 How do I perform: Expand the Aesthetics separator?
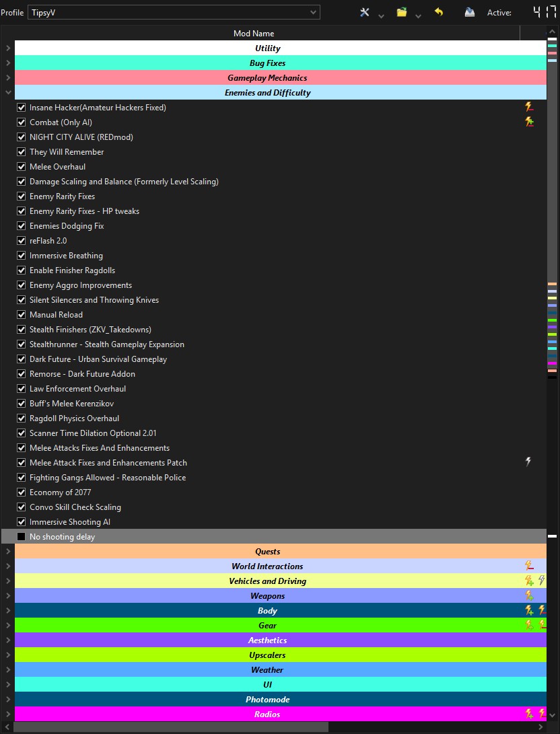coord(8,640)
